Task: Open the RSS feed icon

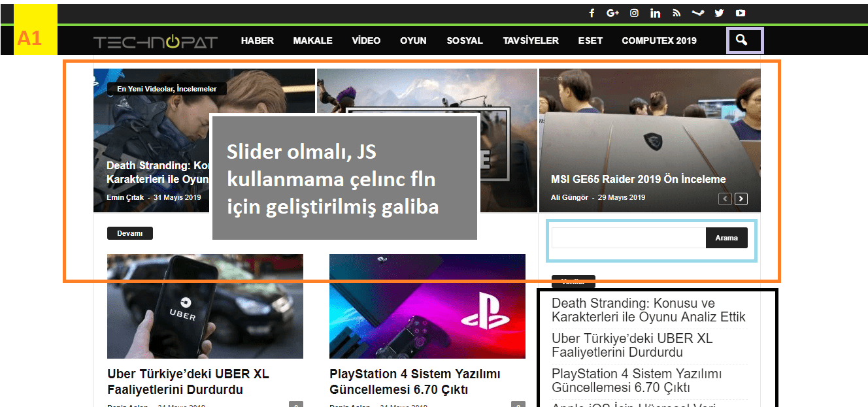Action: click(676, 13)
